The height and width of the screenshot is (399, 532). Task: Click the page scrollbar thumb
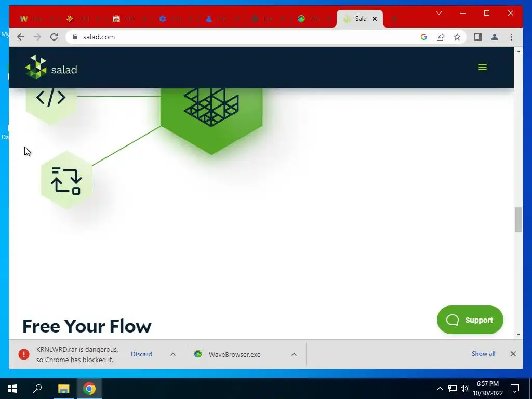(x=518, y=220)
